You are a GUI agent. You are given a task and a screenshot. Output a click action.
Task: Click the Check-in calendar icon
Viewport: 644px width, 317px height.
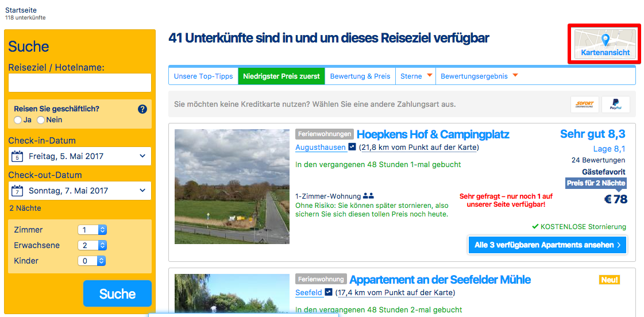[x=17, y=156]
